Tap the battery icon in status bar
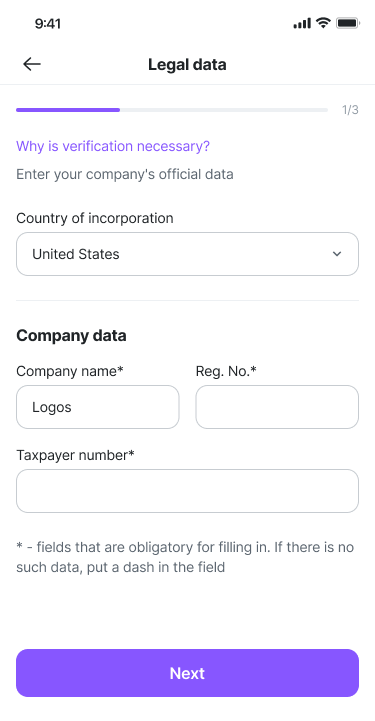This screenshot has width=375, height=721. pos(347,23)
